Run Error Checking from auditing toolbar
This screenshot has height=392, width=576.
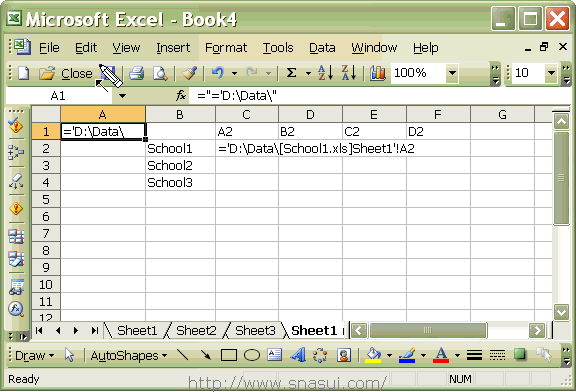coord(16,125)
